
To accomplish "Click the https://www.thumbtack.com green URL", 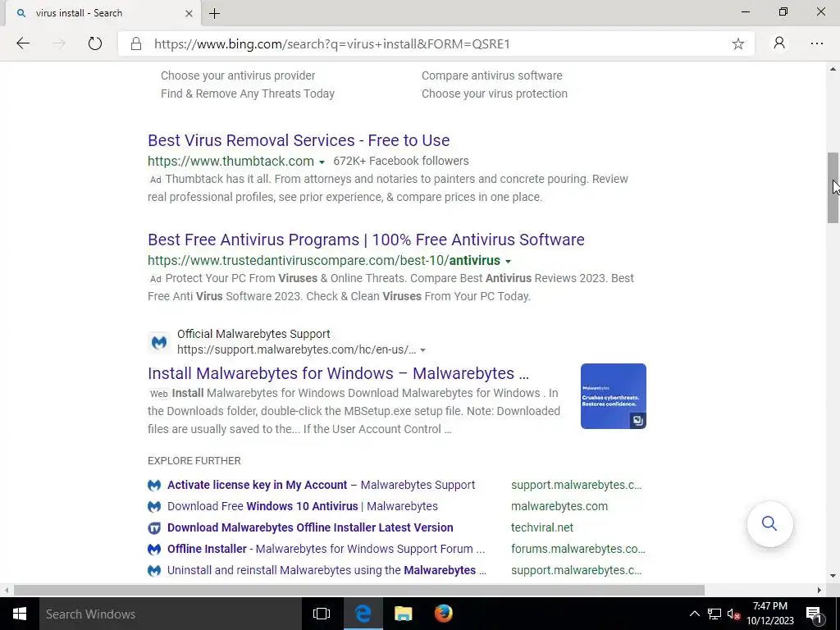I will click(x=231, y=162).
